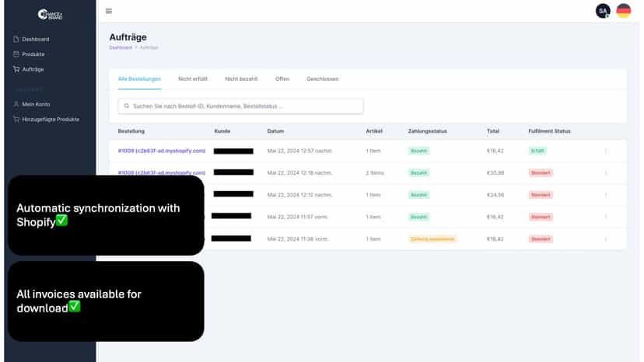
Task: Click Bezahlt badge in the 11:57 row
Action: point(418,217)
